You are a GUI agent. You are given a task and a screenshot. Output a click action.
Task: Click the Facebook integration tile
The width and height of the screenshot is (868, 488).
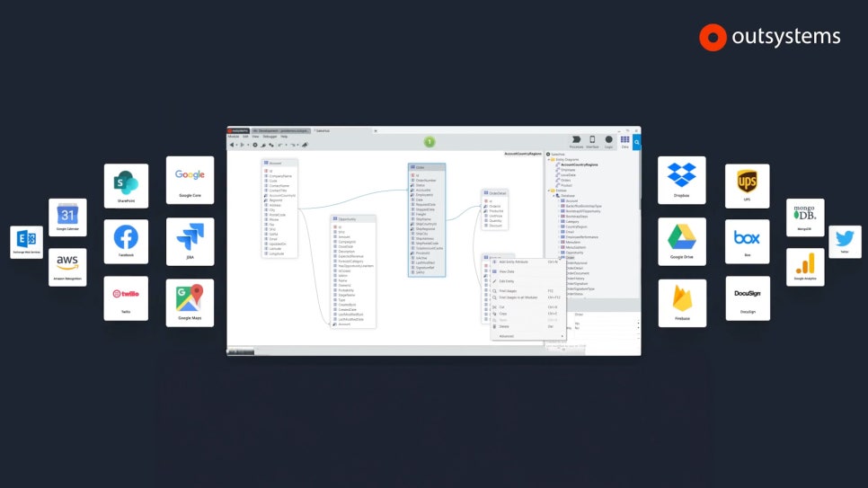coord(126,242)
